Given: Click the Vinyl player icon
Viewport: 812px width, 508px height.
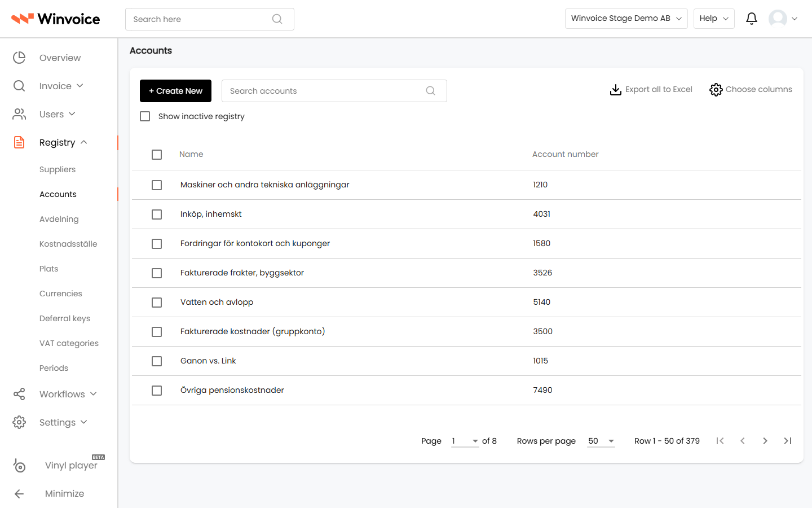Looking at the screenshot, I should click(x=19, y=465).
